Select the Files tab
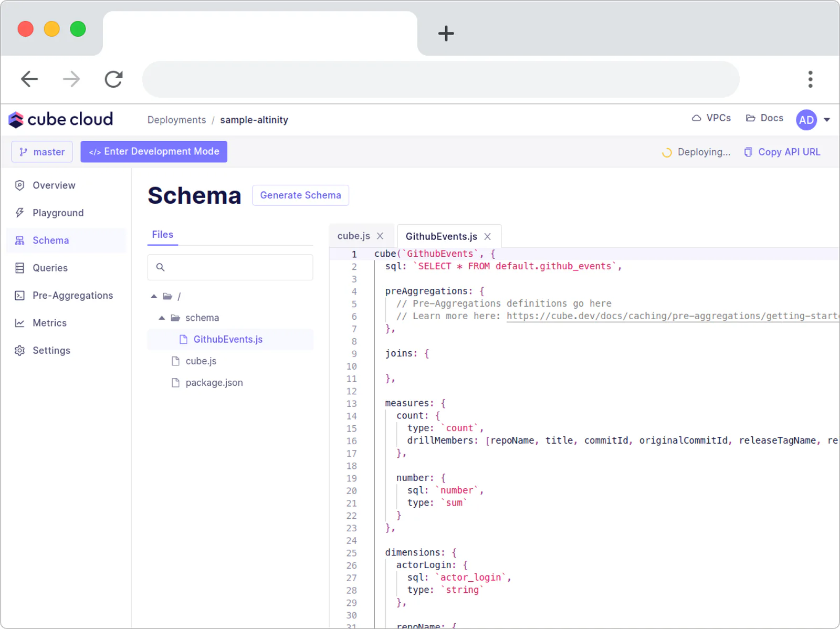Screen dimensions: 840x629 pos(163,235)
